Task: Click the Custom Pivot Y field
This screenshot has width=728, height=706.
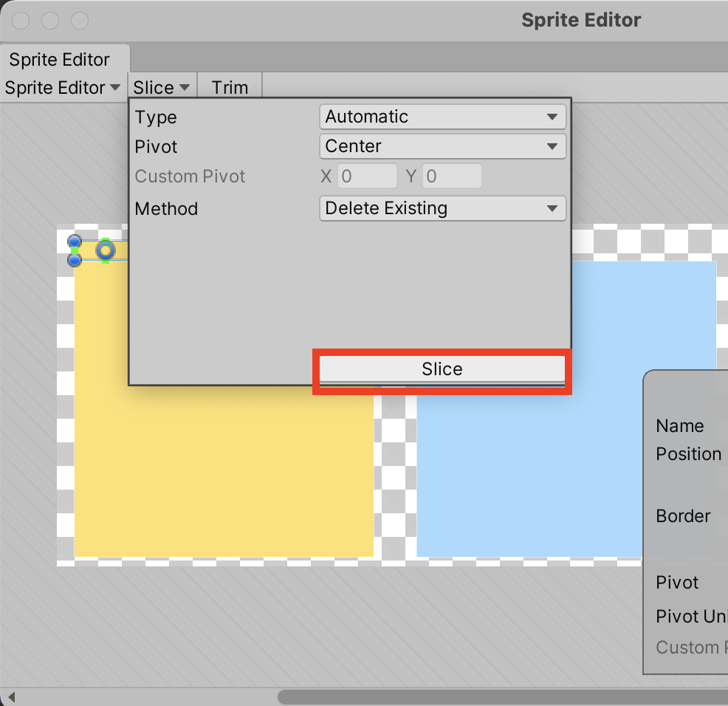Action: pyautogui.click(x=452, y=176)
